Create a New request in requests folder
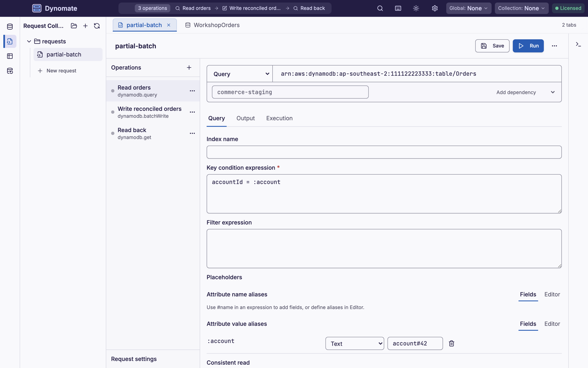This screenshot has width=588, height=368. tap(57, 71)
